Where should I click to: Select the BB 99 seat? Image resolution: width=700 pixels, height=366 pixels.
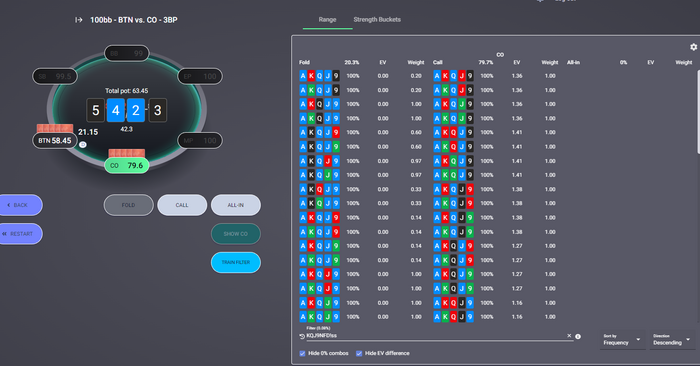coord(127,53)
